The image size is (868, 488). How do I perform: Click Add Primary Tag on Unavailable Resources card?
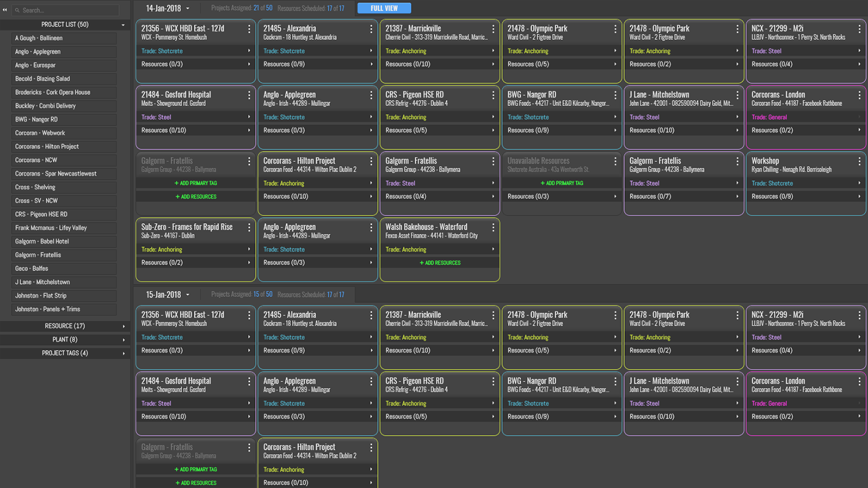[562, 183]
